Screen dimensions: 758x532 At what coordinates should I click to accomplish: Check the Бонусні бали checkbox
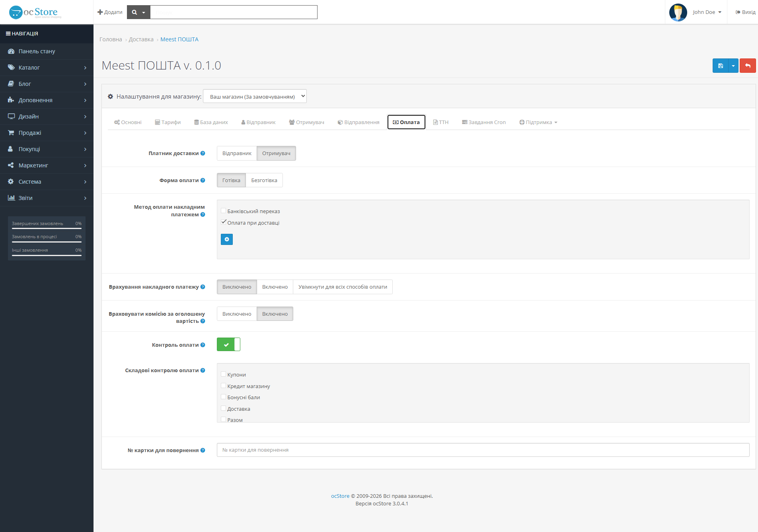point(224,397)
